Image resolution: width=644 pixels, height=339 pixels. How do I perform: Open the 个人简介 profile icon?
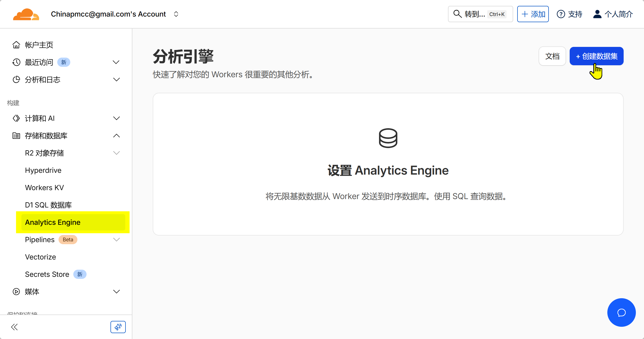point(597,14)
